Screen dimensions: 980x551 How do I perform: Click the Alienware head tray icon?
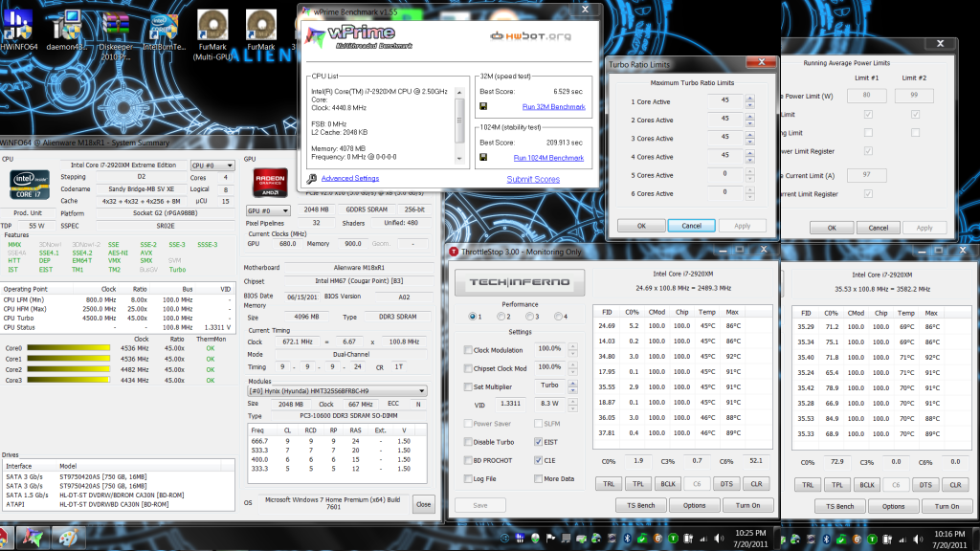click(x=535, y=538)
